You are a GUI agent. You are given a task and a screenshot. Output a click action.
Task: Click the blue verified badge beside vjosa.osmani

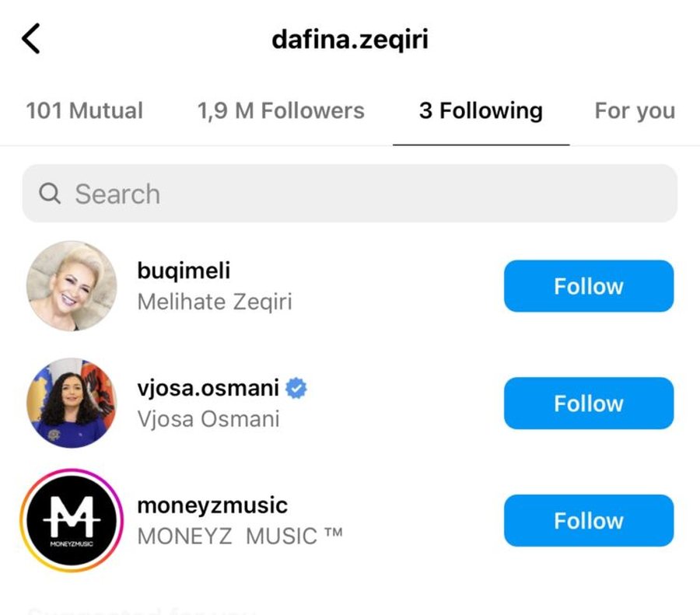pos(296,387)
